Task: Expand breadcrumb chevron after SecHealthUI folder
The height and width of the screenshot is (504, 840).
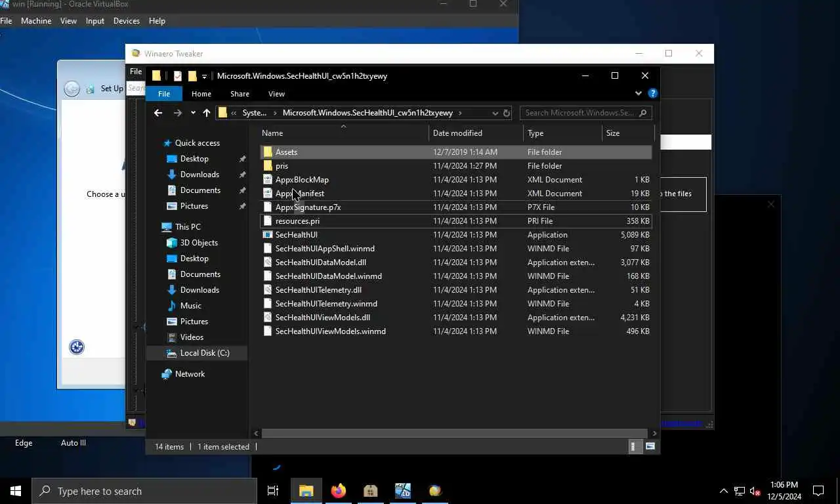Action: [x=461, y=113]
